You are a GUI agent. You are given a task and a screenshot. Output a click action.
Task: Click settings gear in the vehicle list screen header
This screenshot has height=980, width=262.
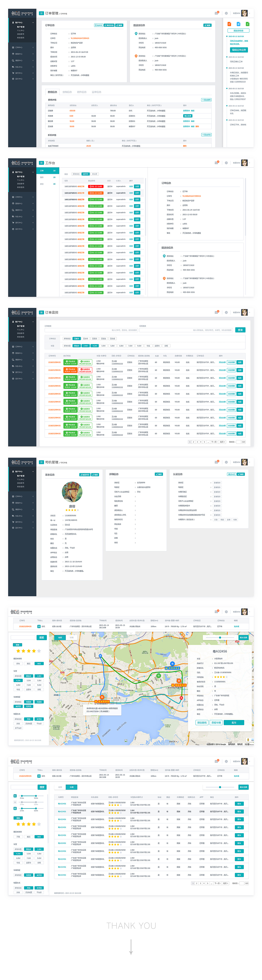click(x=226, y=761)
